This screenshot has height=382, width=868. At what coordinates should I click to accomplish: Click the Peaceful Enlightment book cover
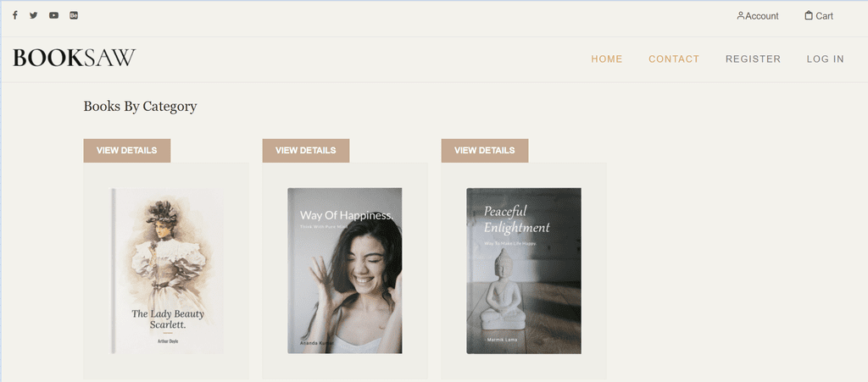[524, 271]
